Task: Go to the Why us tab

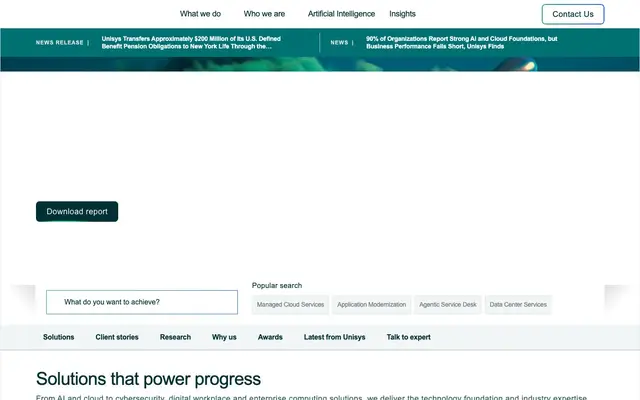Action: 224,337
